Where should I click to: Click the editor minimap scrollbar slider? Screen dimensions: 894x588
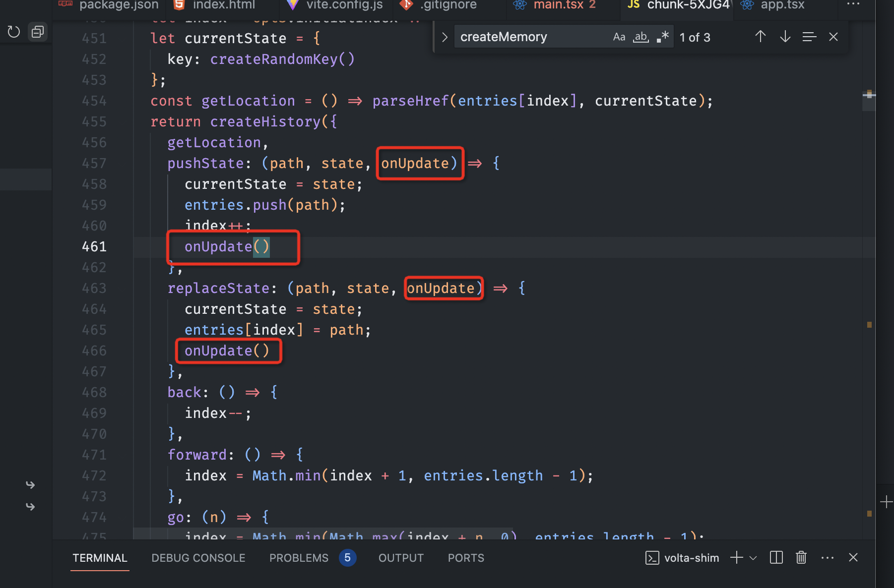pos(869,101)
